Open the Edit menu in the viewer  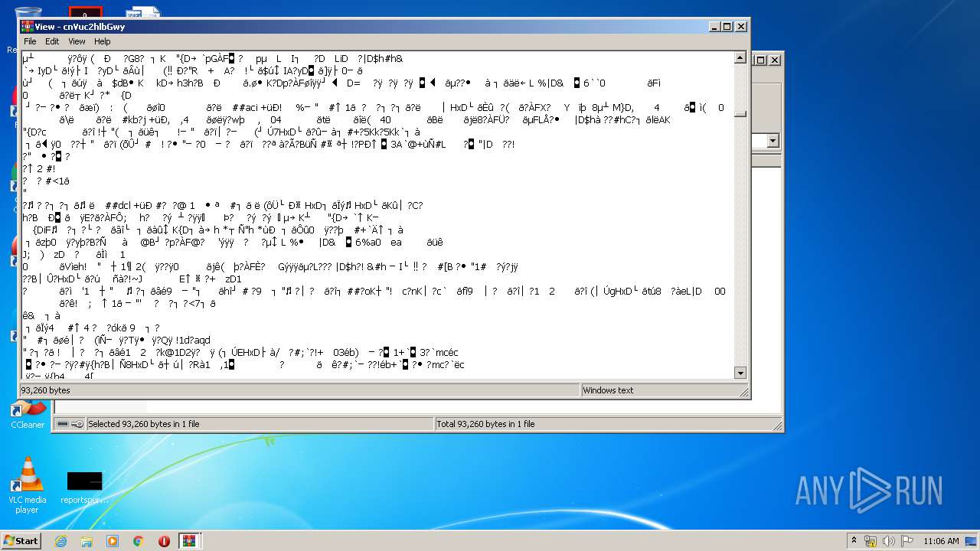(x=52, y=41)
